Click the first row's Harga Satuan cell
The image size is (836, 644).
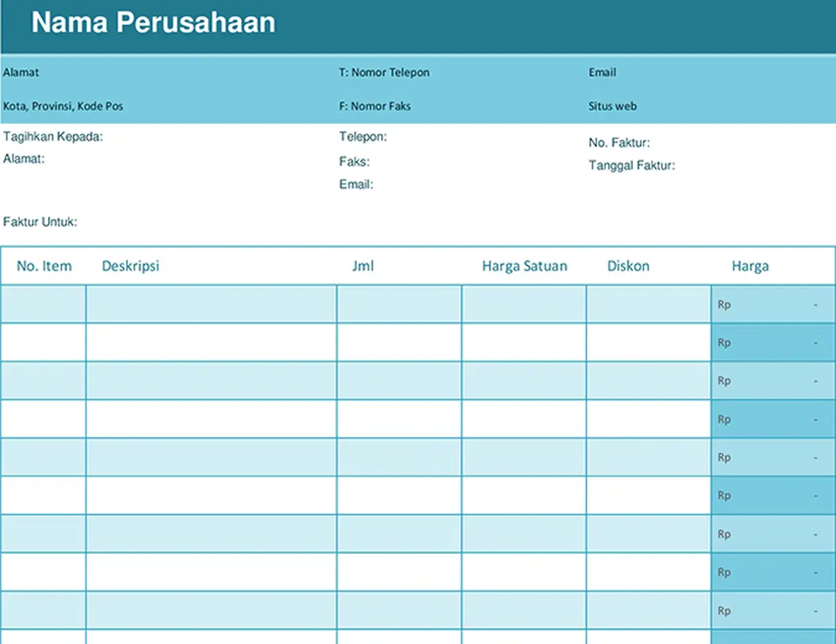(x=524, y=303)
